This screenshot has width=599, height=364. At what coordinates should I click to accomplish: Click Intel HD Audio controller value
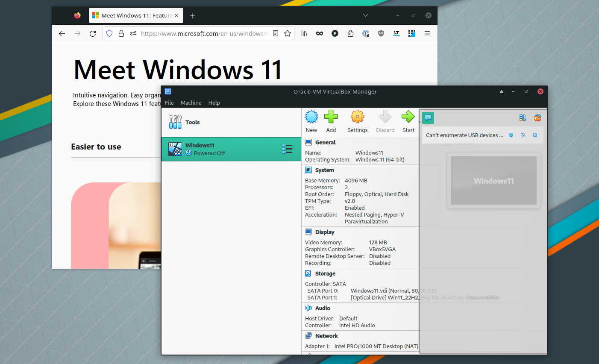357,325
